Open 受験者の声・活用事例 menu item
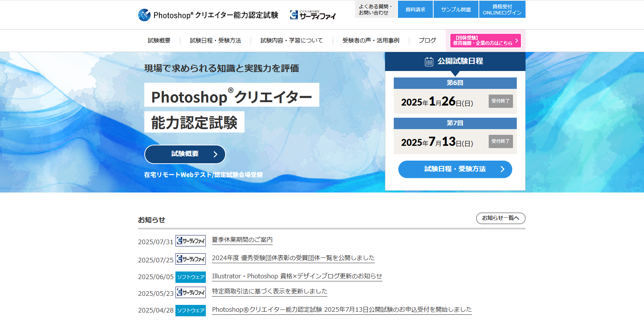This screenshot has width=644, height=322. tap(371, 40)
